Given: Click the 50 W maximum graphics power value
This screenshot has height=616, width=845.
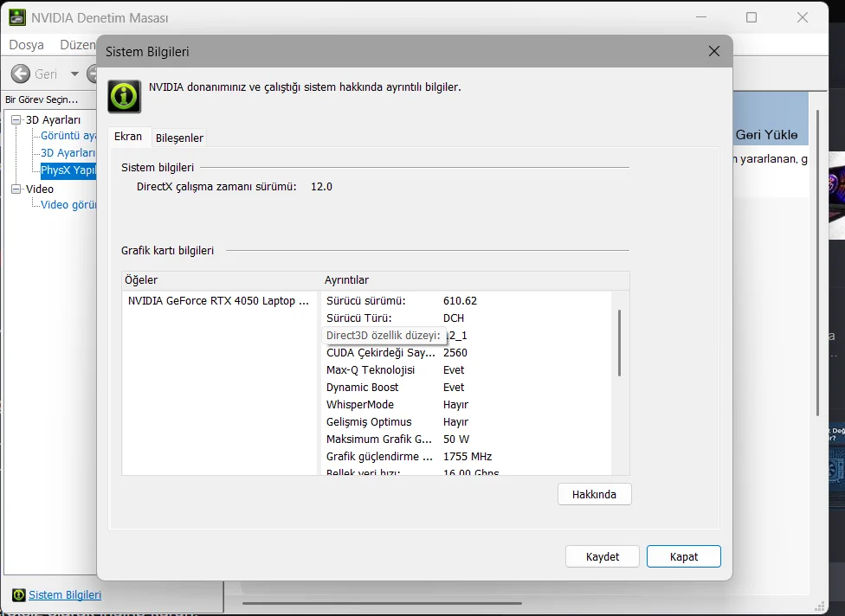Looking at the screenshot, I should 456,439.
